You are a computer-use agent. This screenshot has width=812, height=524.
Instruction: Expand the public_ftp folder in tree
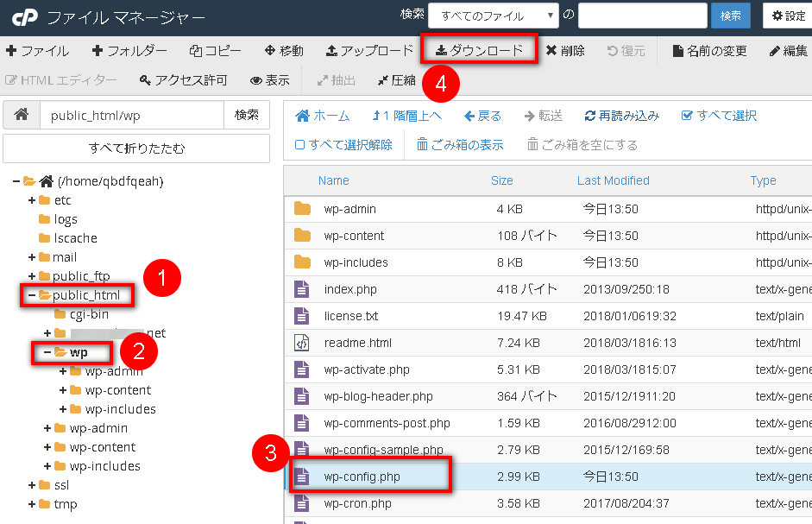coord(32,276)
